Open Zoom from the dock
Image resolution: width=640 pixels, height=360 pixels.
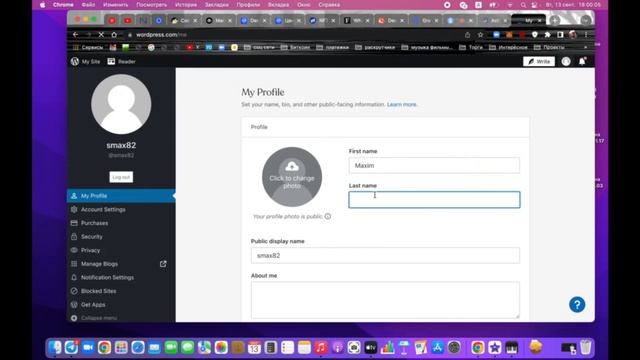pos(88,347)
